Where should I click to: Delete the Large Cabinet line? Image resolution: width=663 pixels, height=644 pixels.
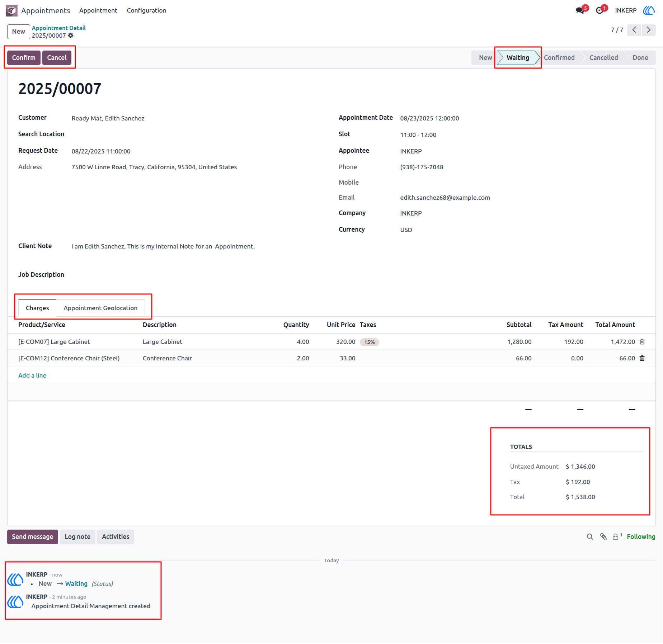pyautogui.click(x=642, y=342)
